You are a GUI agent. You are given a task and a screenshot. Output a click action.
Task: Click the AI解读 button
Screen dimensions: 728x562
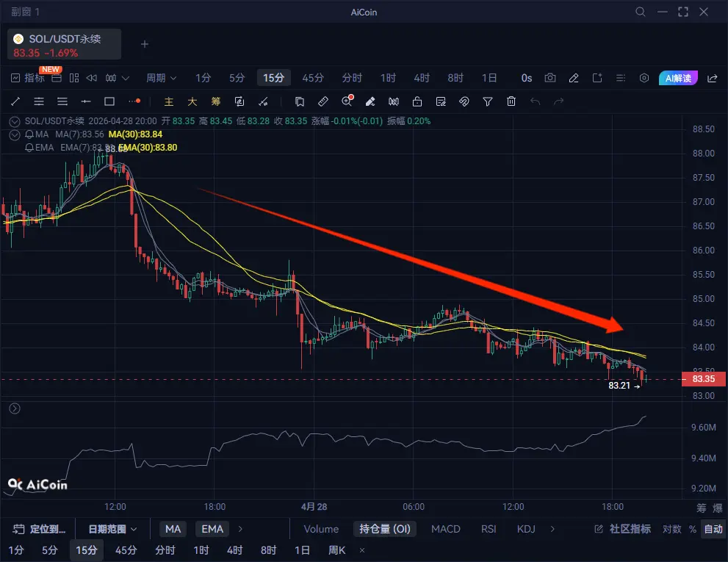pos(678,78)
